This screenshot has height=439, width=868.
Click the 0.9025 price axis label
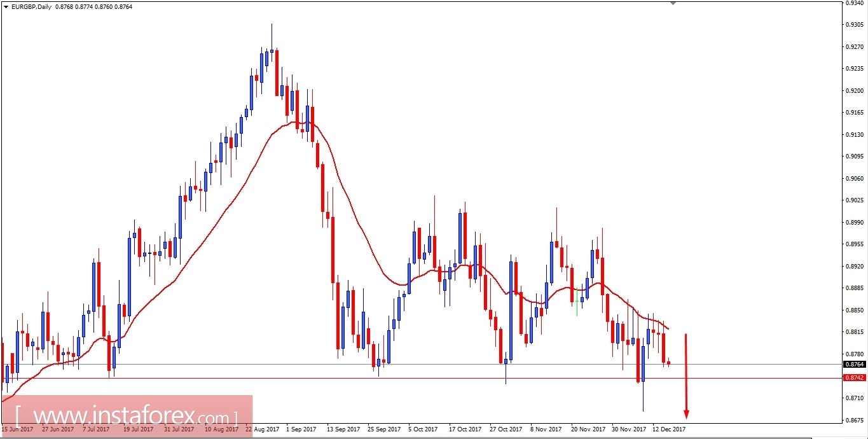[x=855, y=200]
